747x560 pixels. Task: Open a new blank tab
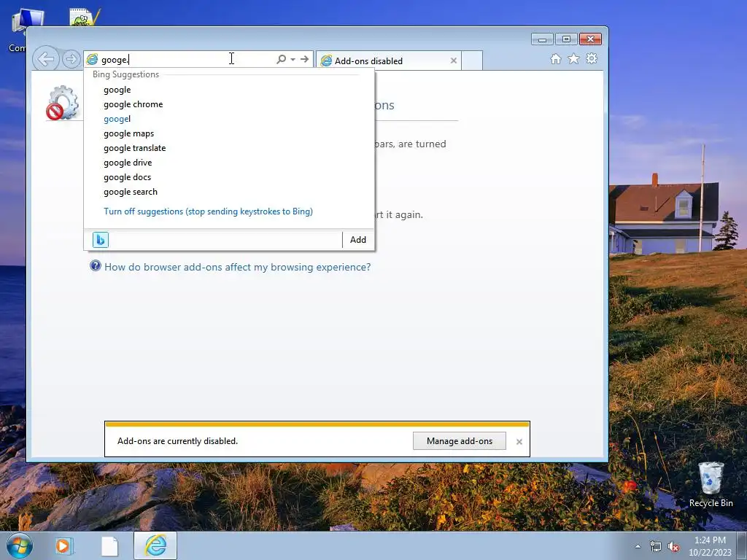click(x=472, y=61)
